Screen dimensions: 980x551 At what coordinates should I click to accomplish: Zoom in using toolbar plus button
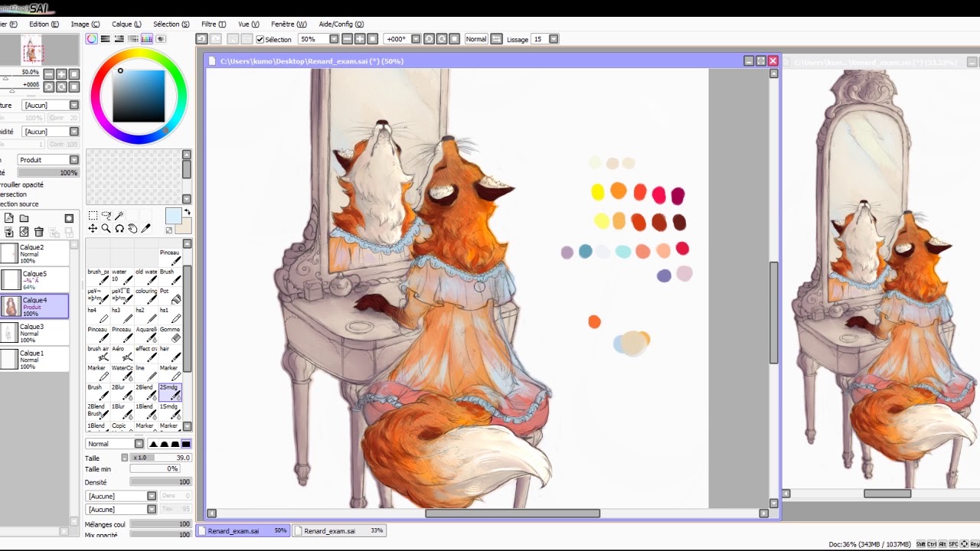click(x=360, y=39)
